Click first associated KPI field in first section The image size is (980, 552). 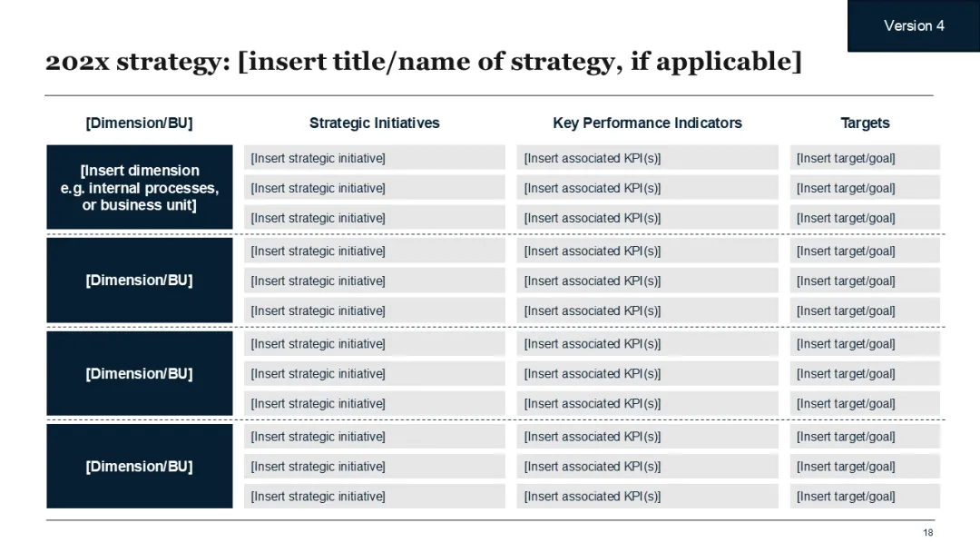coord(648,158)
